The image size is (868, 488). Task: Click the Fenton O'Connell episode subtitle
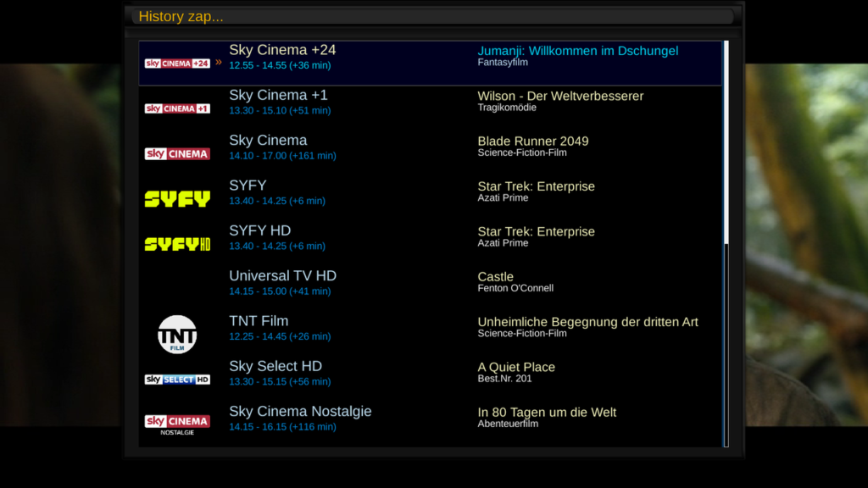coord(515,288)
